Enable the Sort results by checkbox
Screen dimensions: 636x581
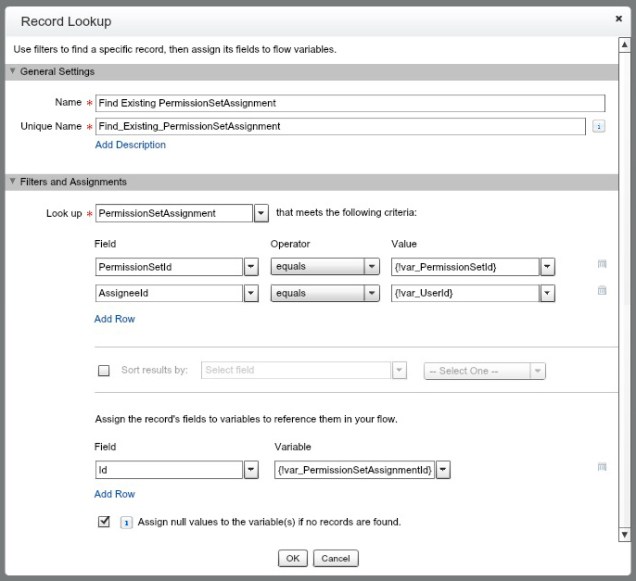pos(105,370)
